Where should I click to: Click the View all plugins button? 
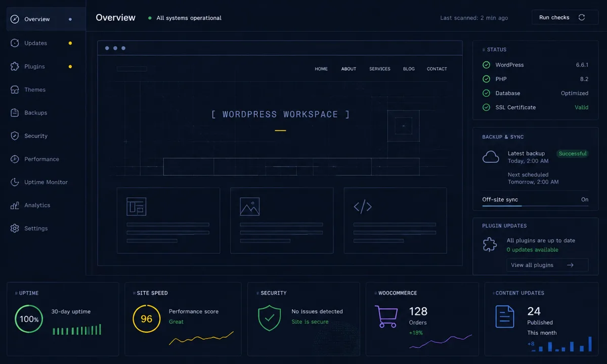(x=547, y=265)
